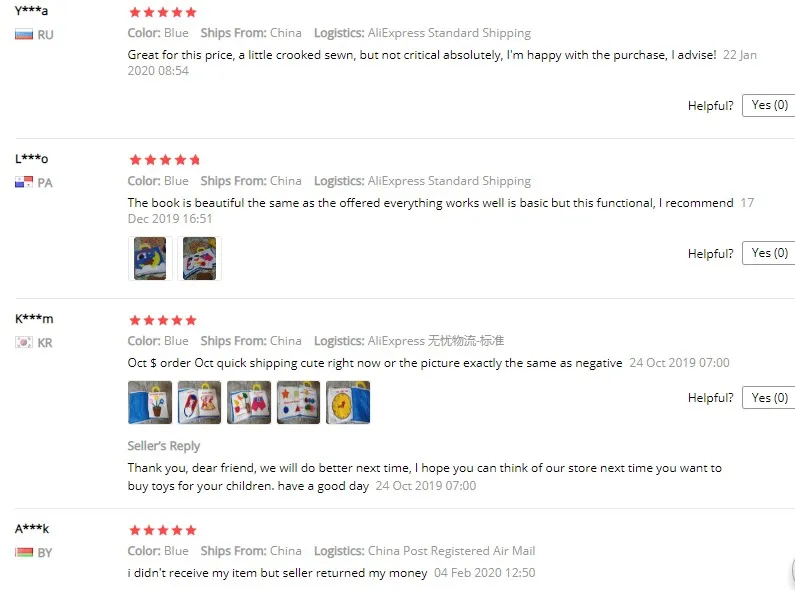Screen dimensions: 795x590
Task: Mark Y***a's review helpful with Yes (0)
Action: [x=769, y=105]
